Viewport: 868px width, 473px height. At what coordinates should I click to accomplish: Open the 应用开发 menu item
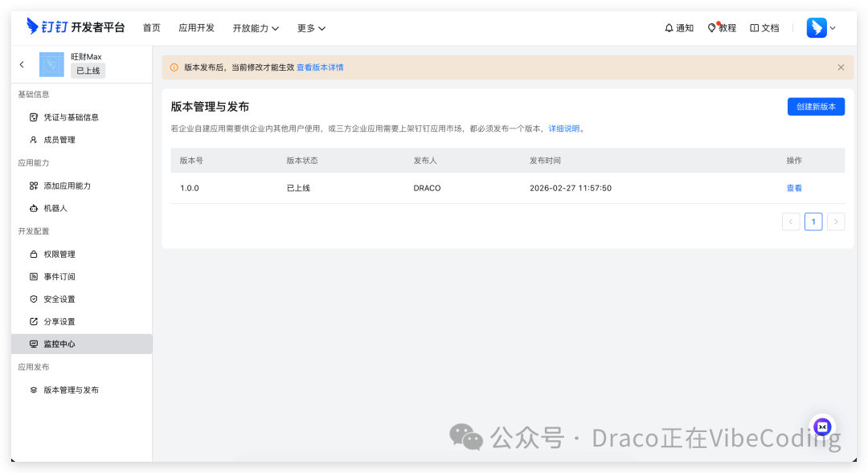pos(196,27)
